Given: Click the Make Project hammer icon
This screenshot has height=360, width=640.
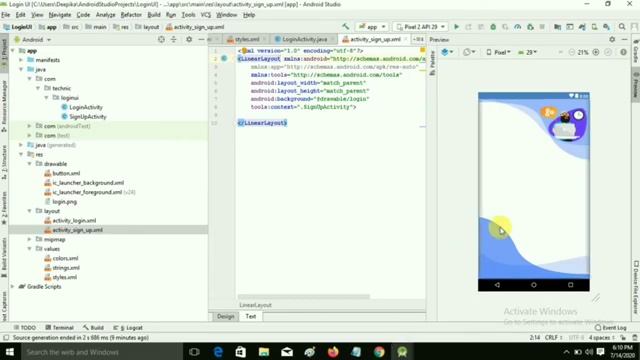Looking at the screenshot, I should tap(346, 27).
